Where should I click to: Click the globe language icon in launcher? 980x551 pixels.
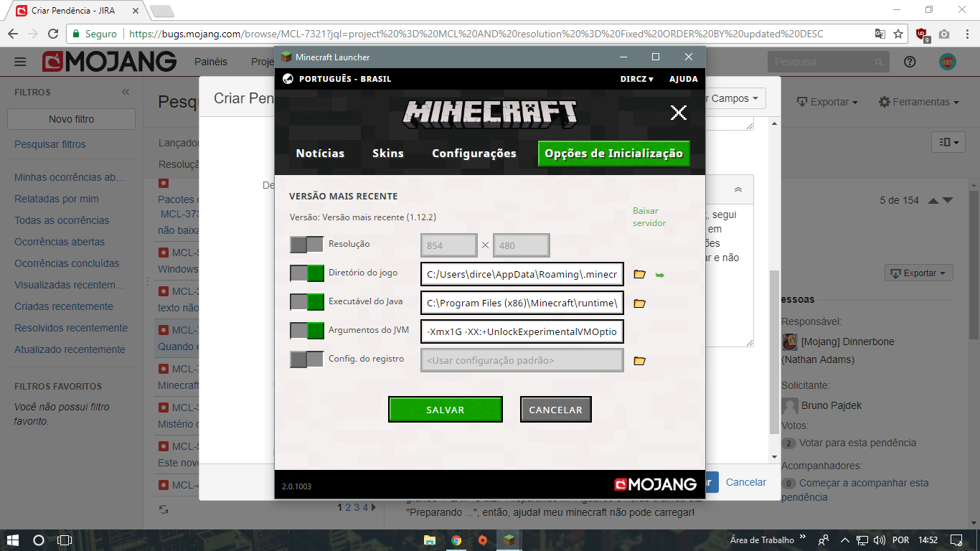pyautogui.click(x=288, y=79)
